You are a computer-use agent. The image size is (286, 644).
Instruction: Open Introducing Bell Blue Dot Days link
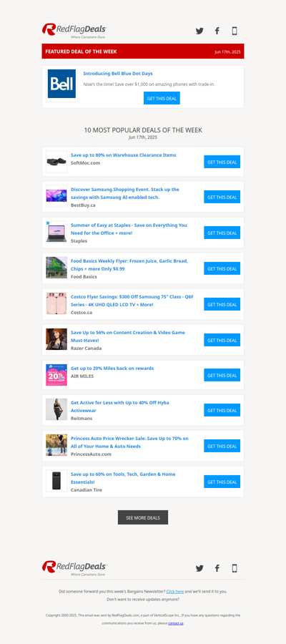(118, 74)
